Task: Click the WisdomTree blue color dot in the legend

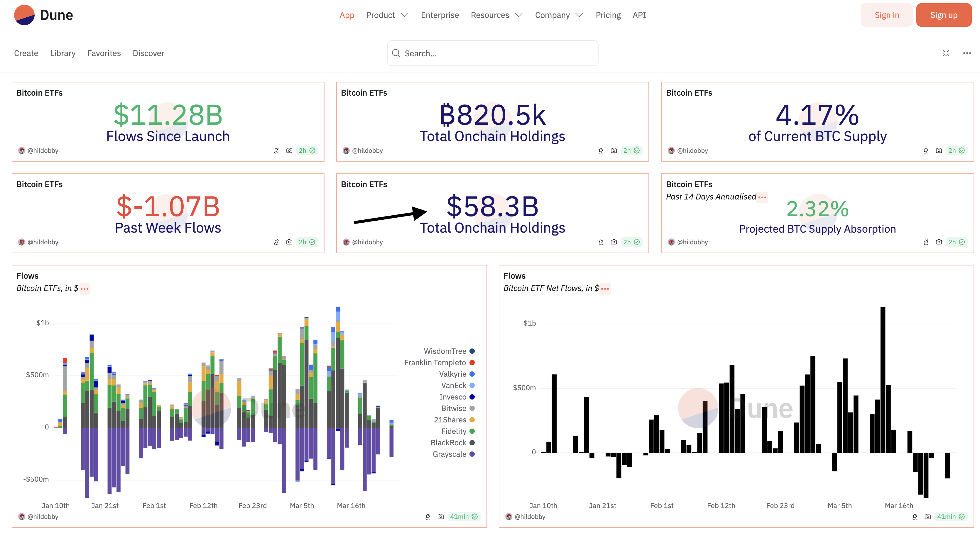Action: [x=472, y=351]
